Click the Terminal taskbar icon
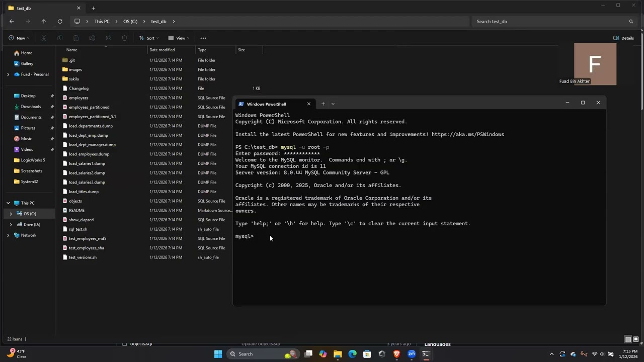The image size is (644, 362). 426,354
